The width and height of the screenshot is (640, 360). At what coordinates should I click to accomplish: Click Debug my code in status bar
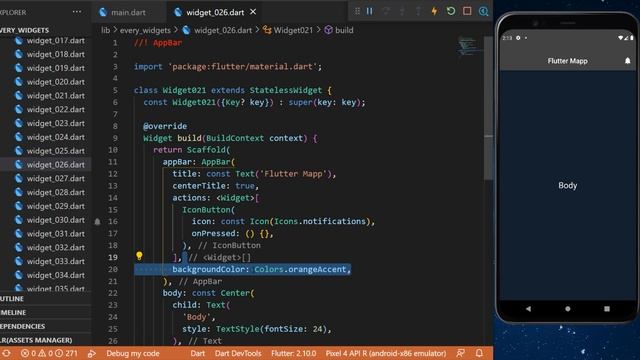[x=133, y=353]
